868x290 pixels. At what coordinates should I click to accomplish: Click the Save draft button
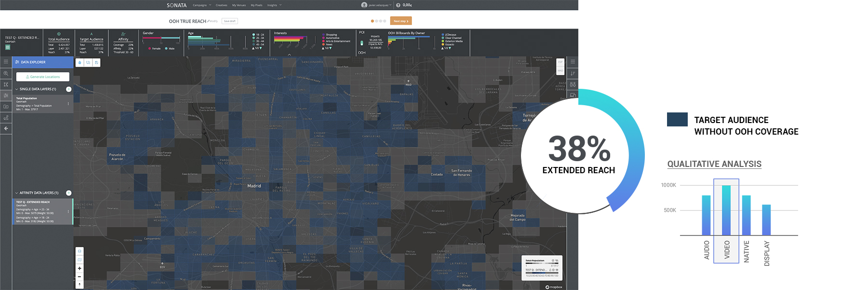[230, 21]
